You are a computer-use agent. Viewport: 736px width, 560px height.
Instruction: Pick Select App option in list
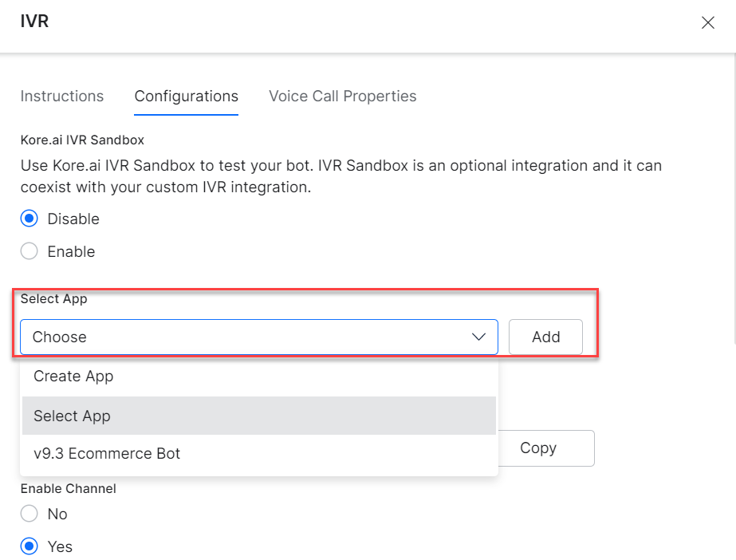pyautogui.click(x=258, y=416)
